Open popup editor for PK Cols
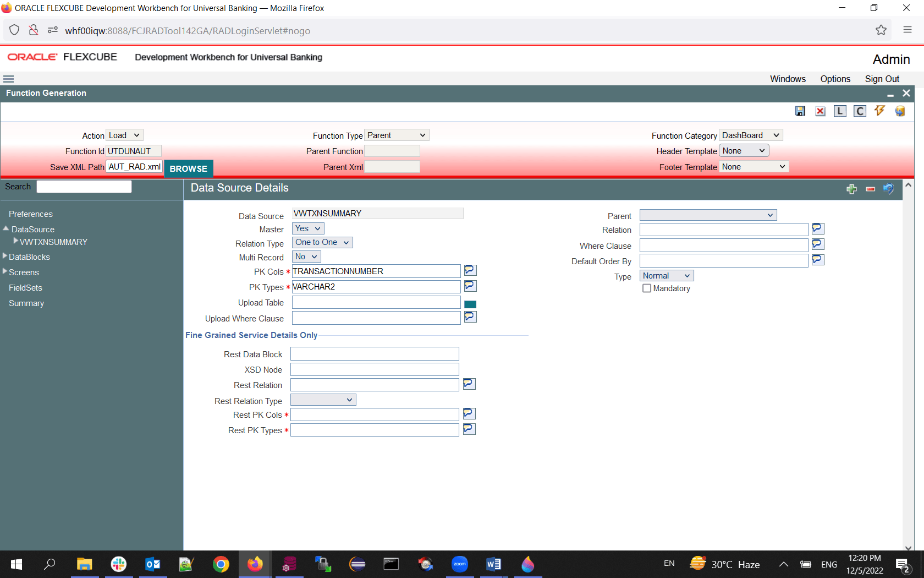This screenshot has height=578, width=924. point(470,270)
